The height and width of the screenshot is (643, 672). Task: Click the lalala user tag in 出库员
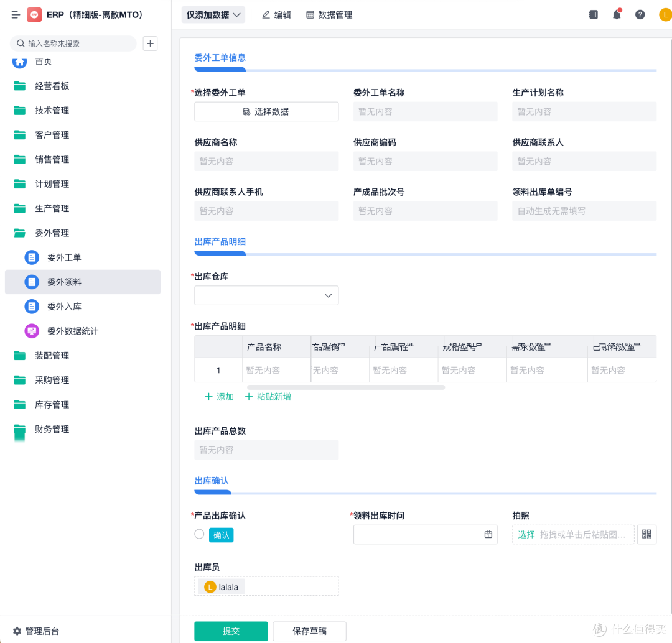pyautogui.click(x=221, y=587)
